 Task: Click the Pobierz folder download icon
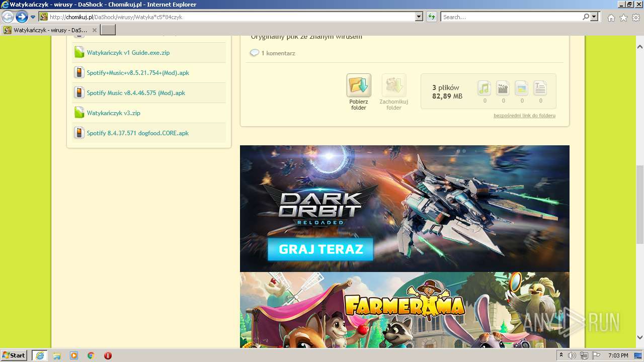(359, 85)
